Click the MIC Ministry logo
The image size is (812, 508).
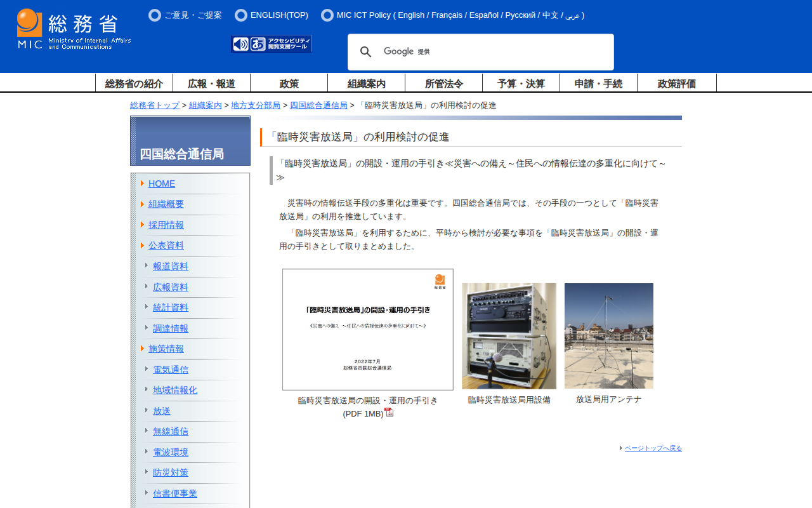[74, 29]
